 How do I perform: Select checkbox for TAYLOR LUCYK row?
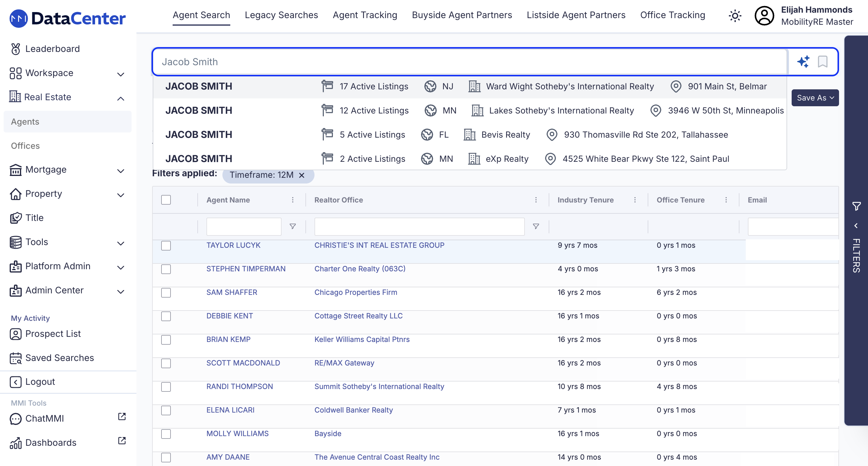coord(166,246)
